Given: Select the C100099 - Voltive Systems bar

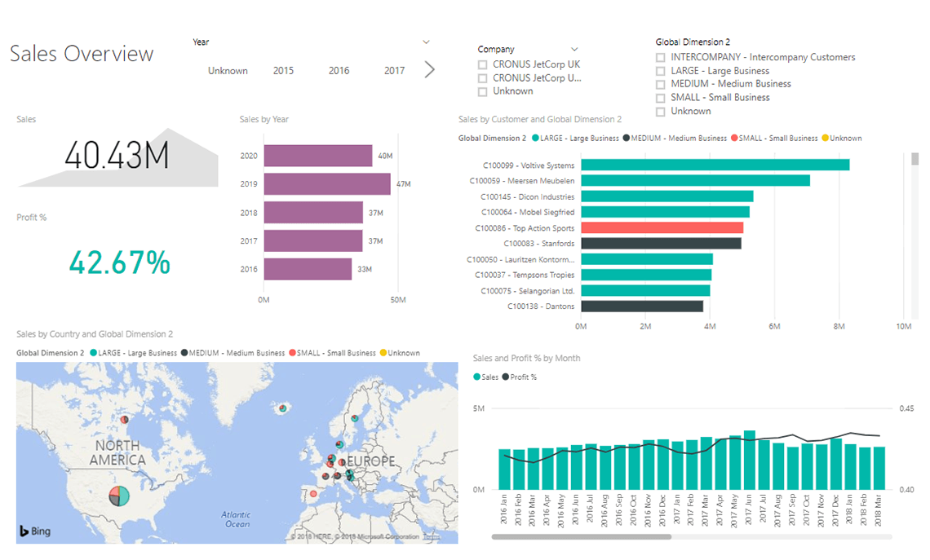Looking at the screenshot, I should [715, 165].
